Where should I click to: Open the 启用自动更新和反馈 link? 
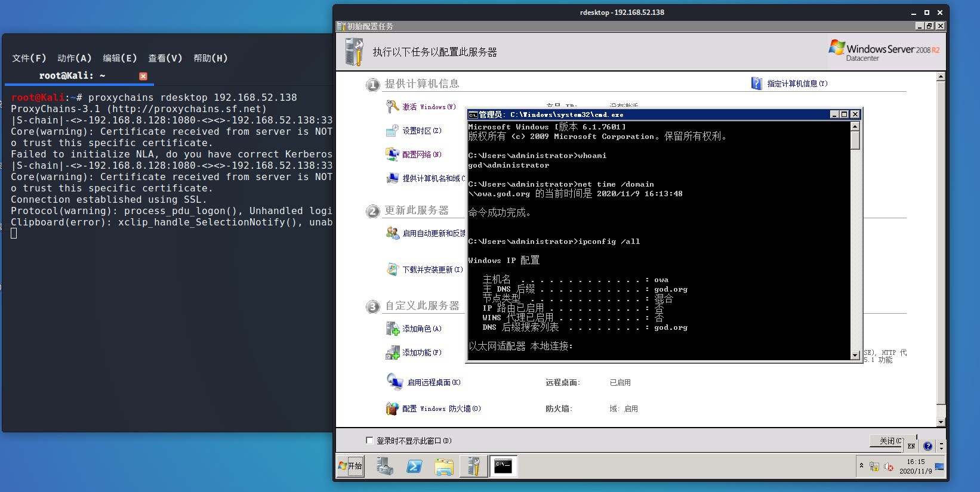(433, 233)
